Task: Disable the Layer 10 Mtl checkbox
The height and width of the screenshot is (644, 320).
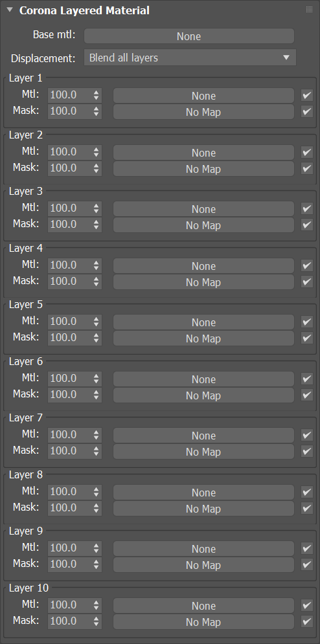Action: tap(307, 605)
